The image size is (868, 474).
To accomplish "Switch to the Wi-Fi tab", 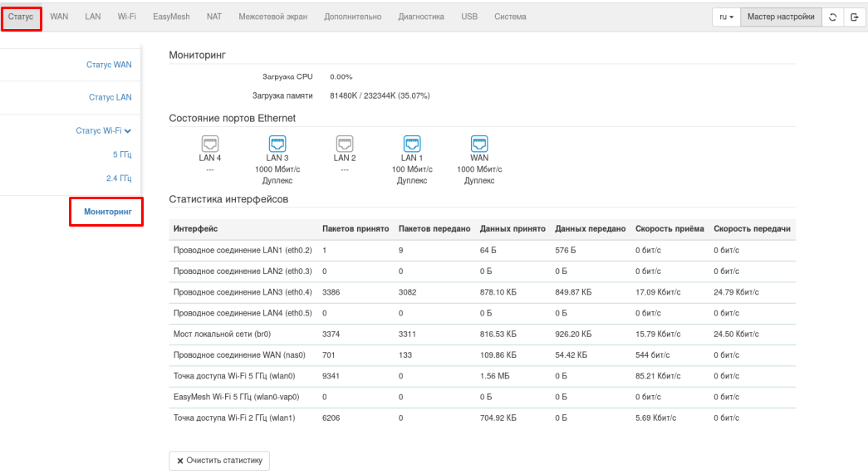I will point(126,17).
